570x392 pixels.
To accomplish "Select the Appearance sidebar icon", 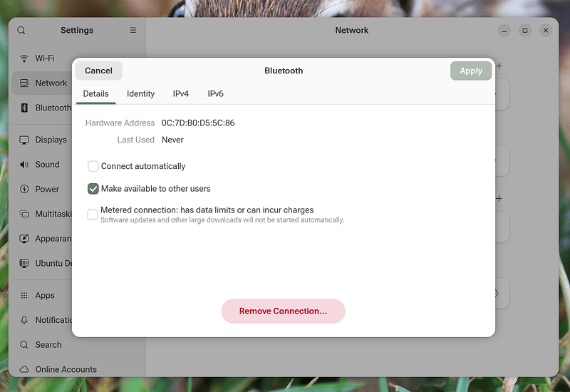I will point(24,239).
